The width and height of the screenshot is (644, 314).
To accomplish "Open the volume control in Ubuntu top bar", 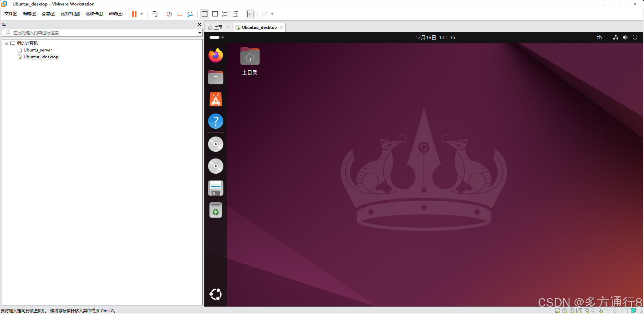I will coord(625,37).
